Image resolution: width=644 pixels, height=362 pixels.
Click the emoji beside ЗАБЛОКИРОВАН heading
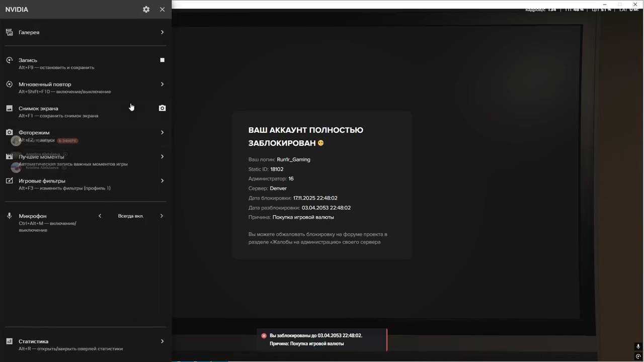[320, 143]
